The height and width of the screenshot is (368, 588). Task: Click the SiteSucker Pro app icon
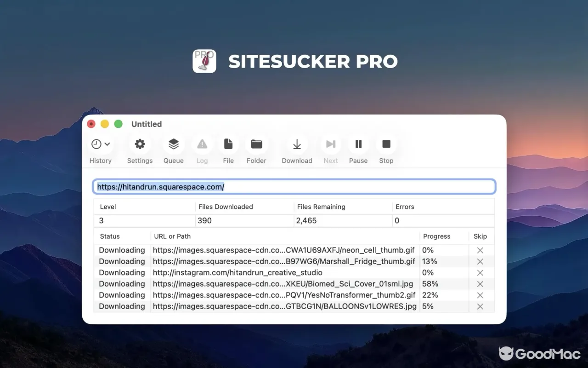[204, 61]
